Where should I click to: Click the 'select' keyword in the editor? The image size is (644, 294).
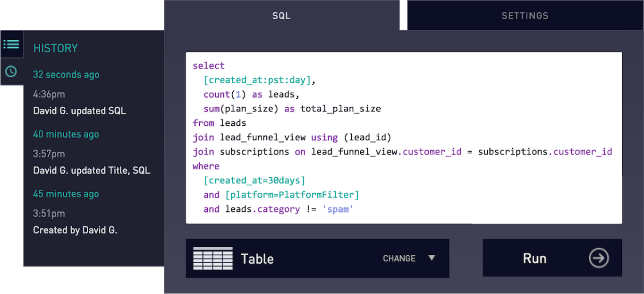point(209,66)
